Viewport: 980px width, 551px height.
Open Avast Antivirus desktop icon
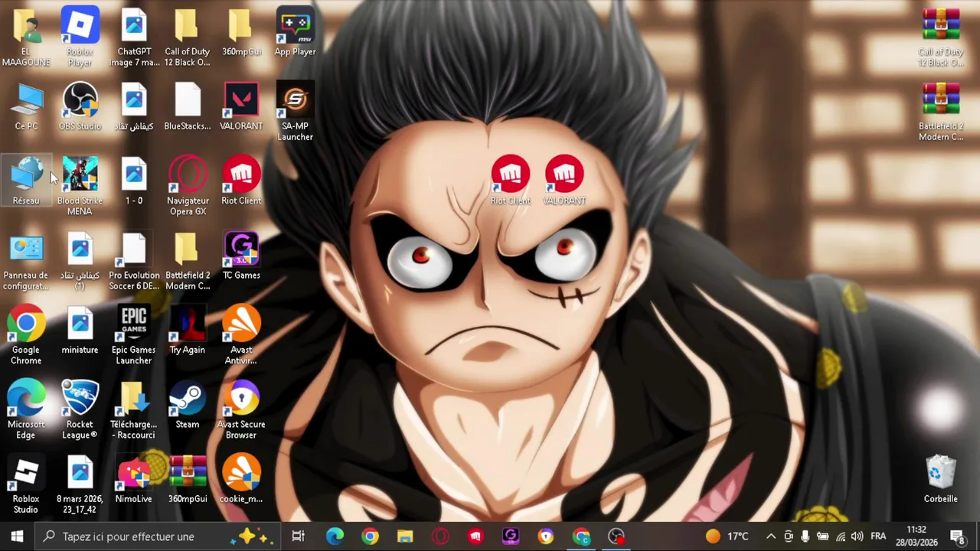(x=241, y=336)
